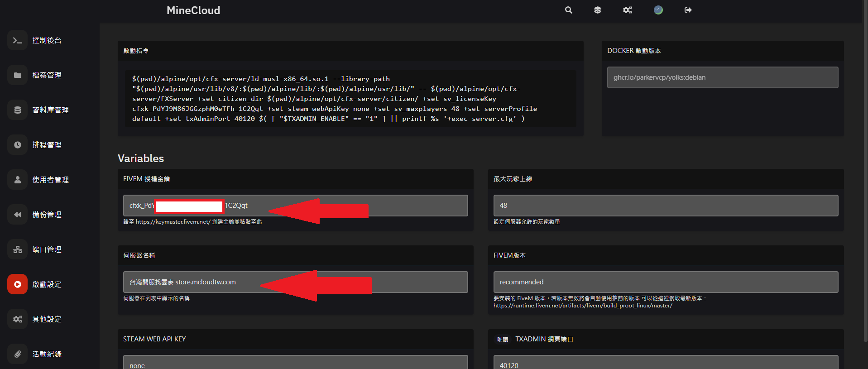Click the read-only badge beside TXADMIN label
This screenshot has height=369, width=868.
click(503, 339)
